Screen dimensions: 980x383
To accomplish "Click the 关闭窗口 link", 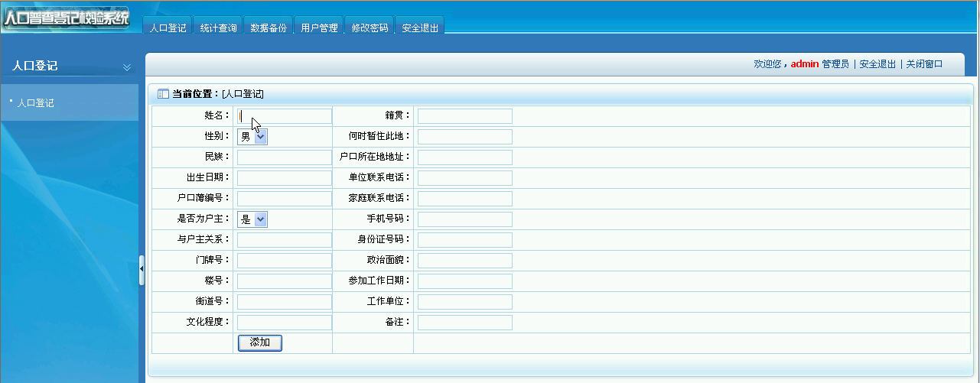I will pyautogui.click(x=924, y=64).
